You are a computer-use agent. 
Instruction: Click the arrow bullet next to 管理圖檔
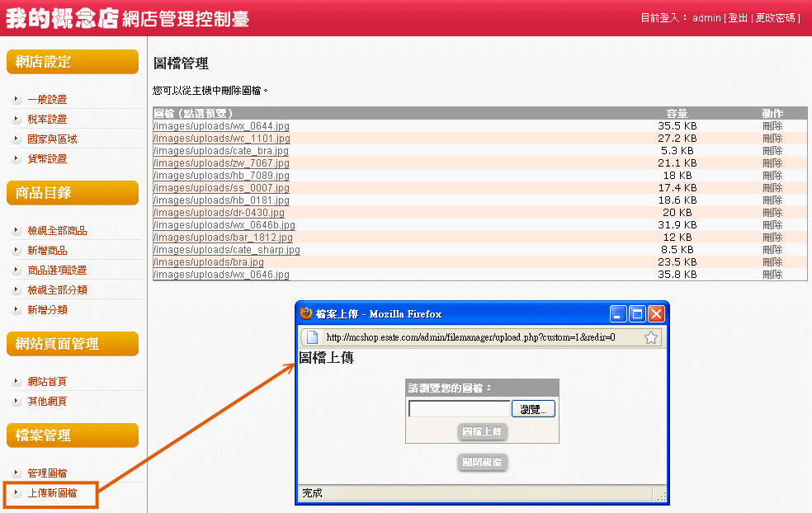click(x=17, y=473)
